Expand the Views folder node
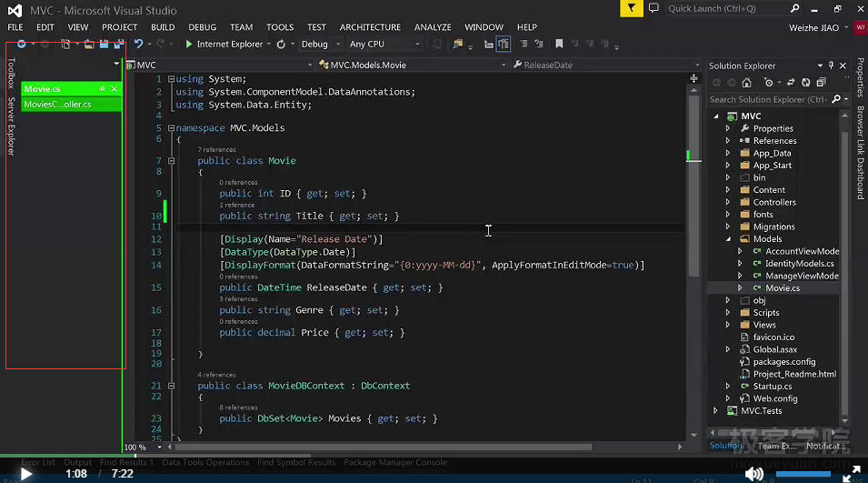 click(x=729, y=325)
